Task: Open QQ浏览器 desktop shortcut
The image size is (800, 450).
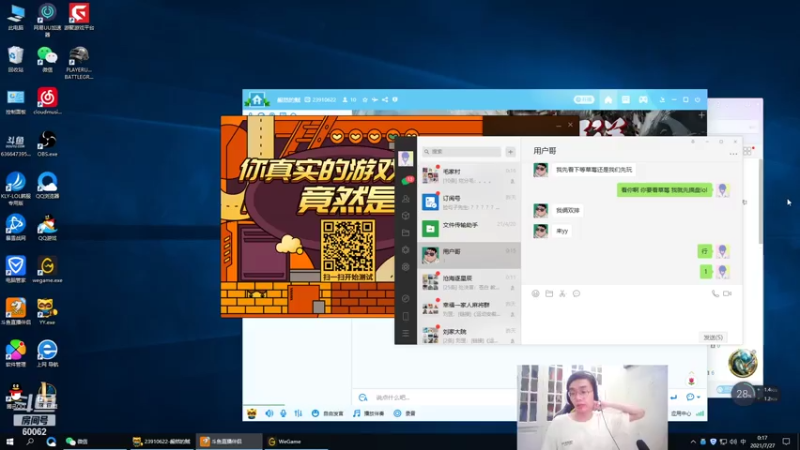Action: (x=47, y=186)
